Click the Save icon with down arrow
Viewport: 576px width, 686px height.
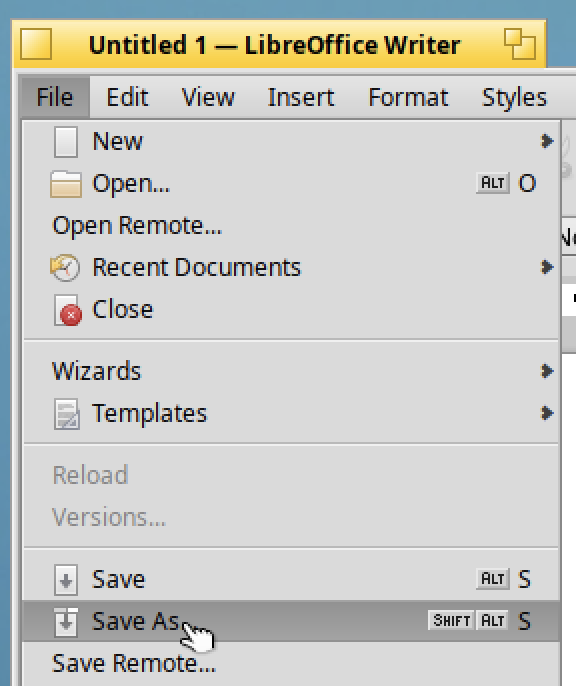coord(66,580)
